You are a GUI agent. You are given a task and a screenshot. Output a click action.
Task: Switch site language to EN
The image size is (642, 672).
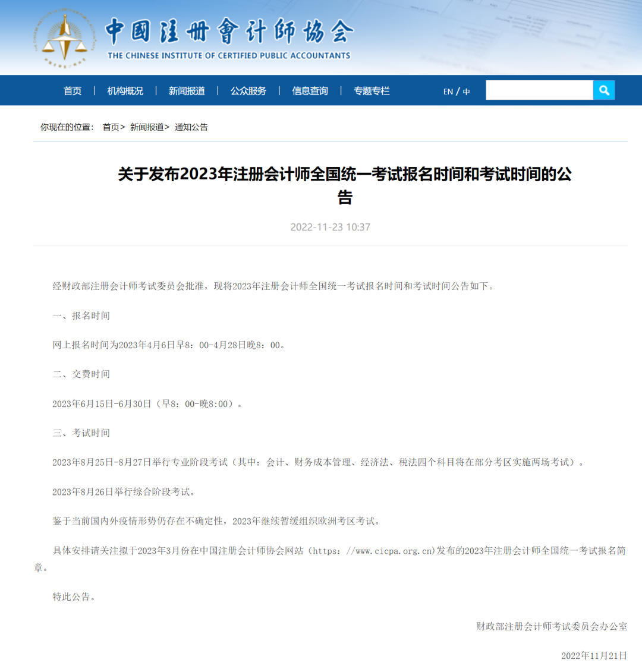point(447,91)
